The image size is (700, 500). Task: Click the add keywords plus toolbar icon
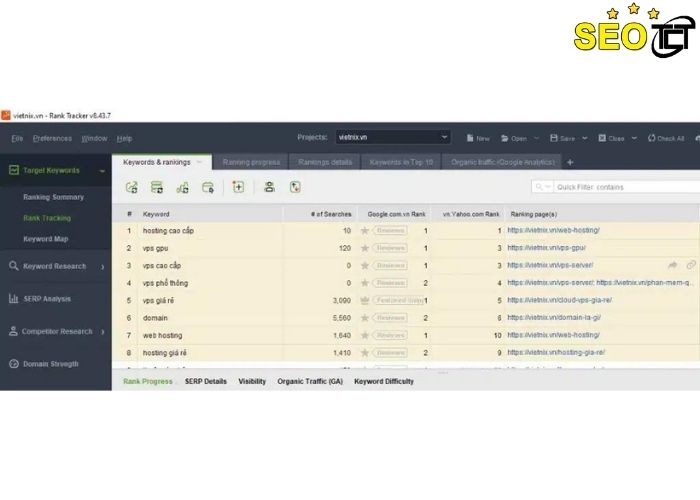(238, 187)
